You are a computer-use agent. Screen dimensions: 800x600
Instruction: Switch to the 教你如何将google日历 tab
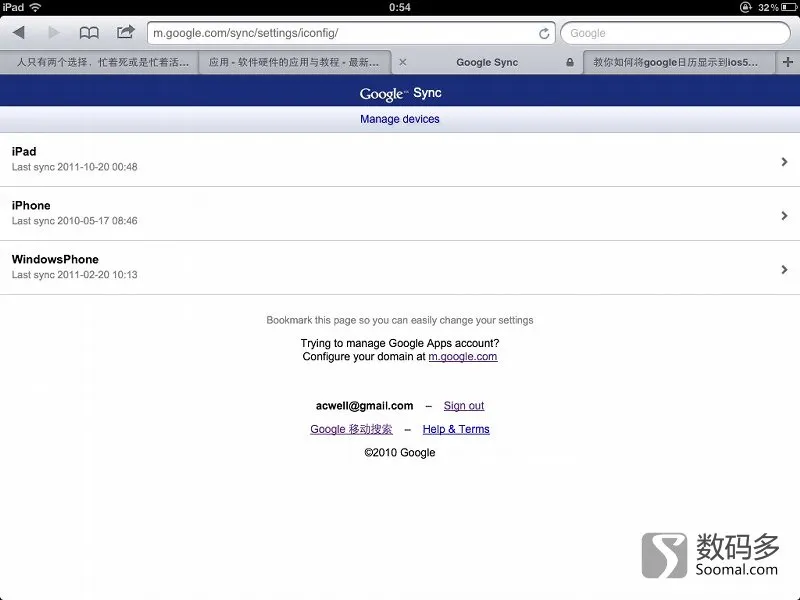(679, 62)
